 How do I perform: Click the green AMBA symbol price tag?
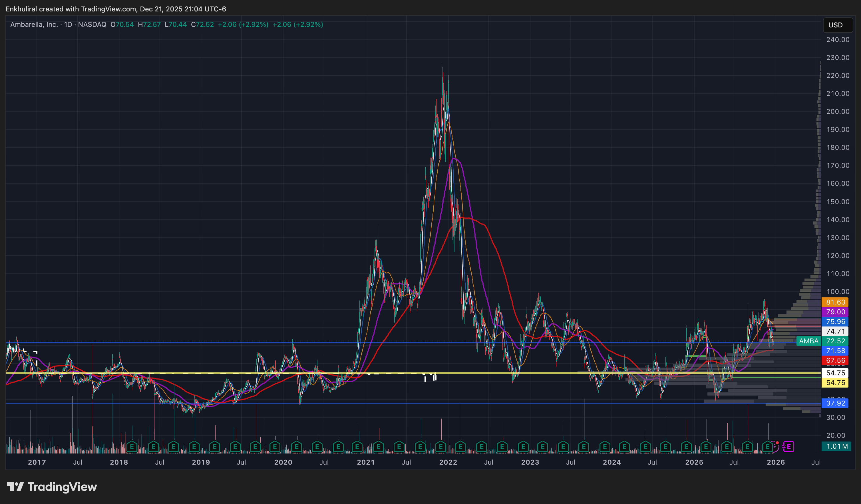[x=808, y=341]
